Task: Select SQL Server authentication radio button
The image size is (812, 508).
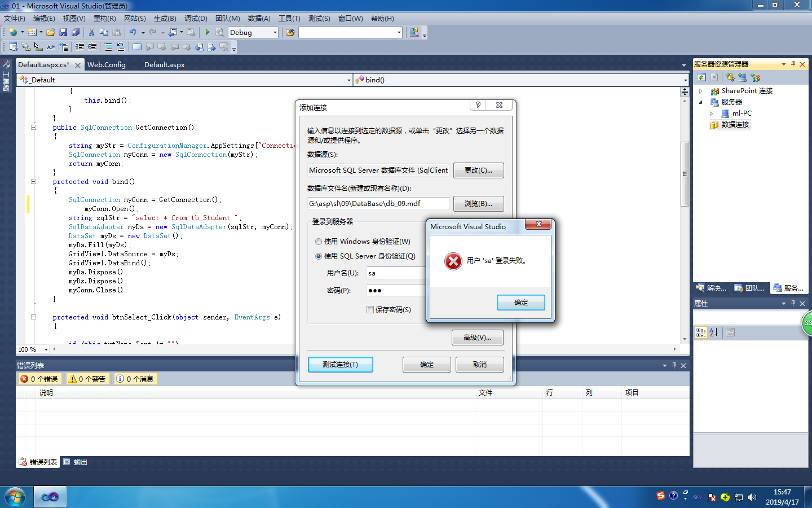Action: coord(319,256)
